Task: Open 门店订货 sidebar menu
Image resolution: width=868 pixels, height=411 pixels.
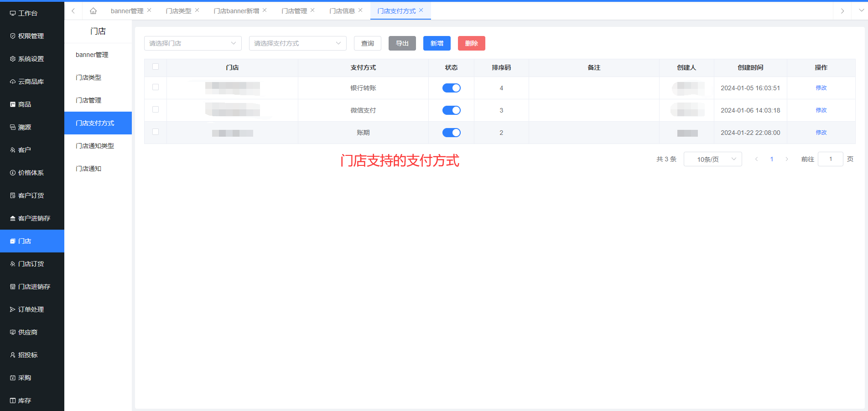Action: 32,264
